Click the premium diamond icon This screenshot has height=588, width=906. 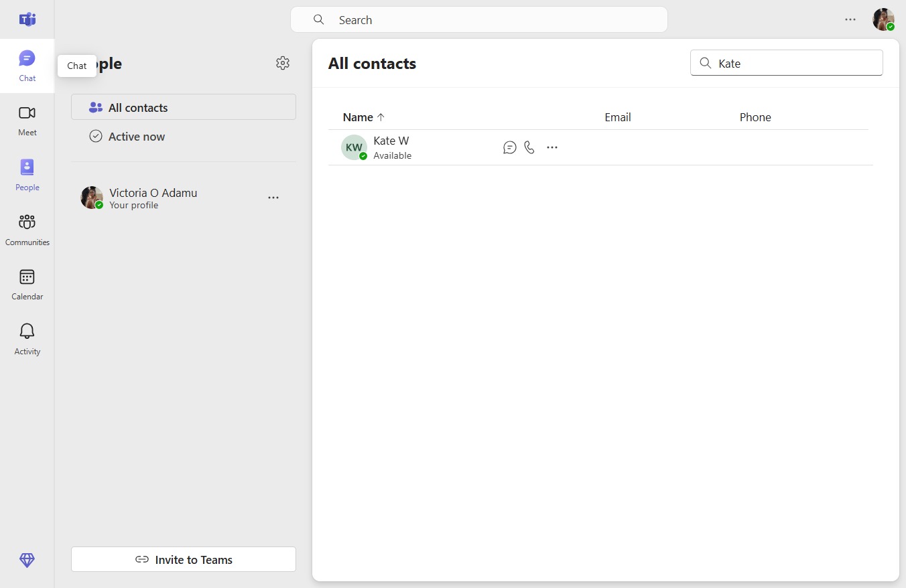[27, 561]
